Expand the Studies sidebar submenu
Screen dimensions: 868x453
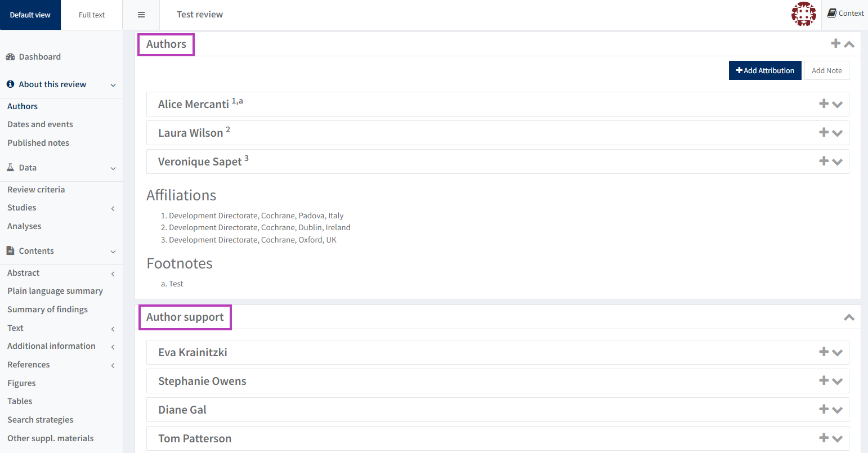(x=113, y=208)
